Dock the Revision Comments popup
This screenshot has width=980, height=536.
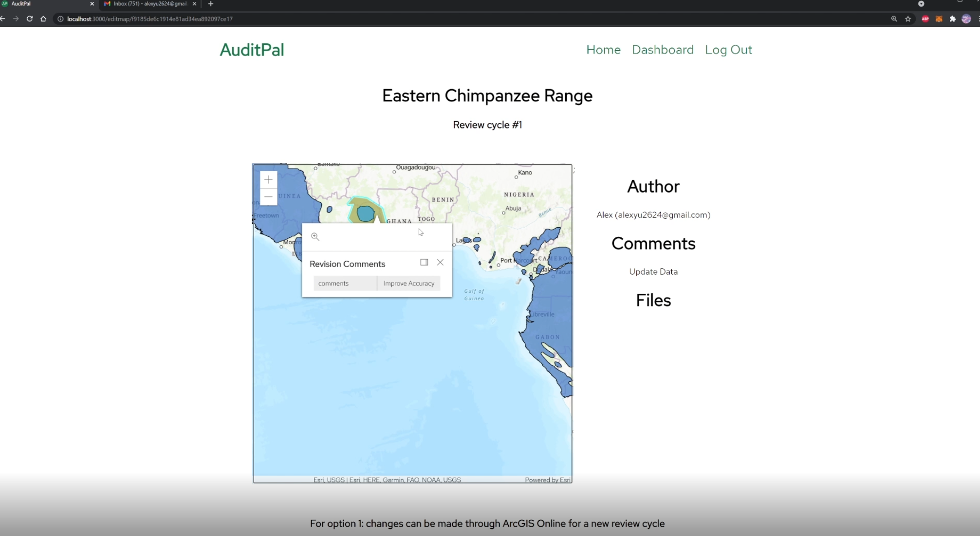[x=424, y=262]
